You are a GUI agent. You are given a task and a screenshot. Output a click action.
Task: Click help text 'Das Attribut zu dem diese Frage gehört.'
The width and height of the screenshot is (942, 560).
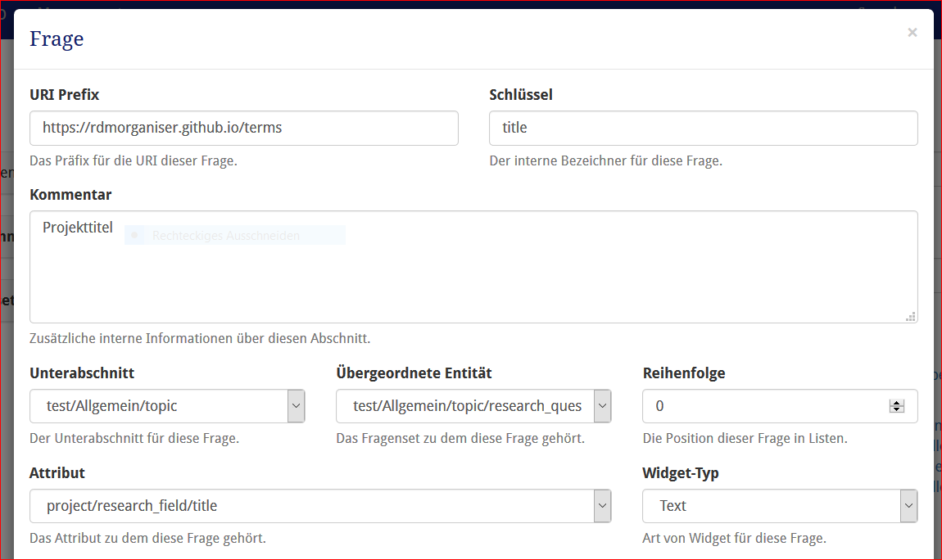coord(147,539)
